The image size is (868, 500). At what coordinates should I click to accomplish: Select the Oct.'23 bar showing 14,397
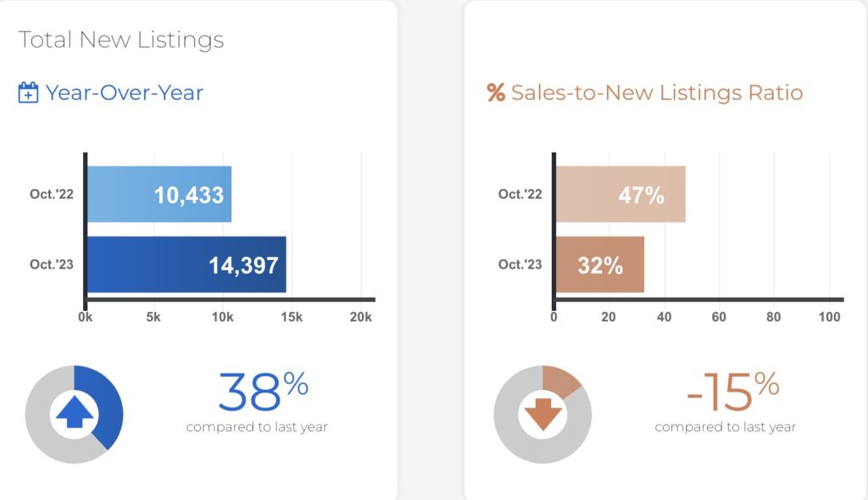coord(186,265)
